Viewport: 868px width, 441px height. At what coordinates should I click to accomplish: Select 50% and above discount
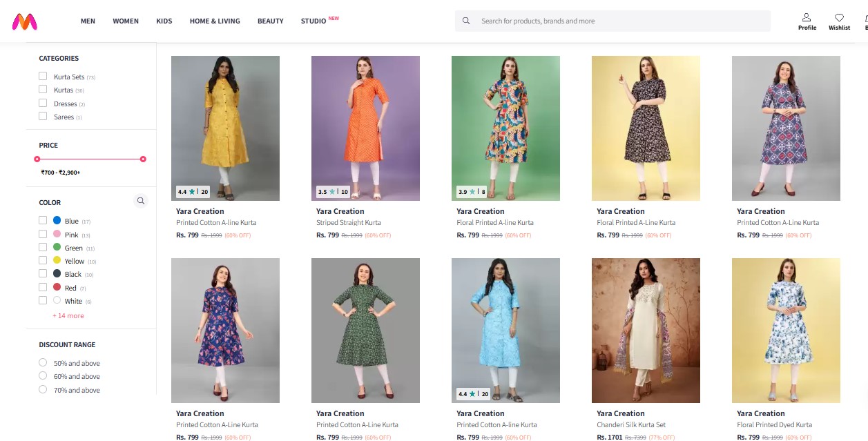(x=43, y=363)
